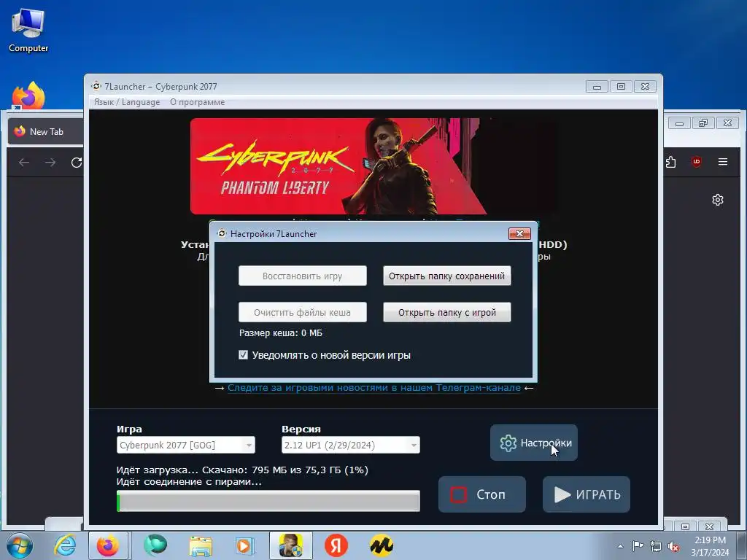The height and width of the screenshot is (560, 747).
Task: Click the uBlock Origin shield icon in Firefox
Action: (697, 162)
